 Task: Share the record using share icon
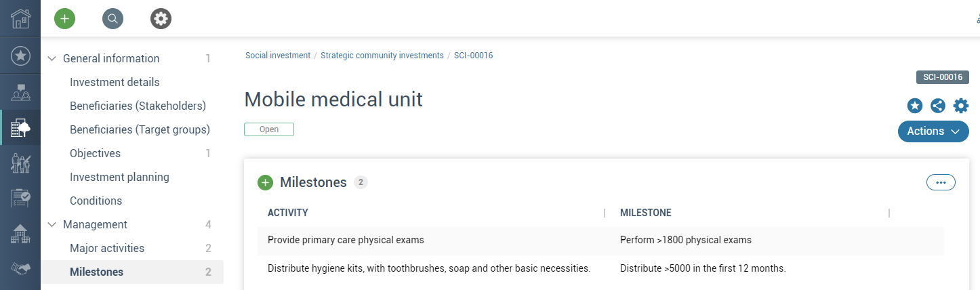tap(938, 106)
